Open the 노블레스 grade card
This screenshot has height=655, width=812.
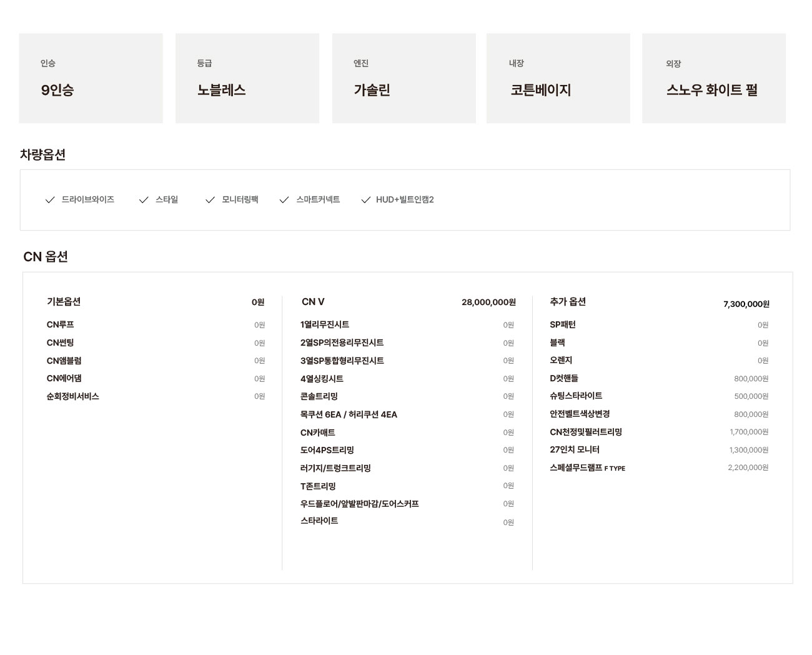click(x=247, y=78)
